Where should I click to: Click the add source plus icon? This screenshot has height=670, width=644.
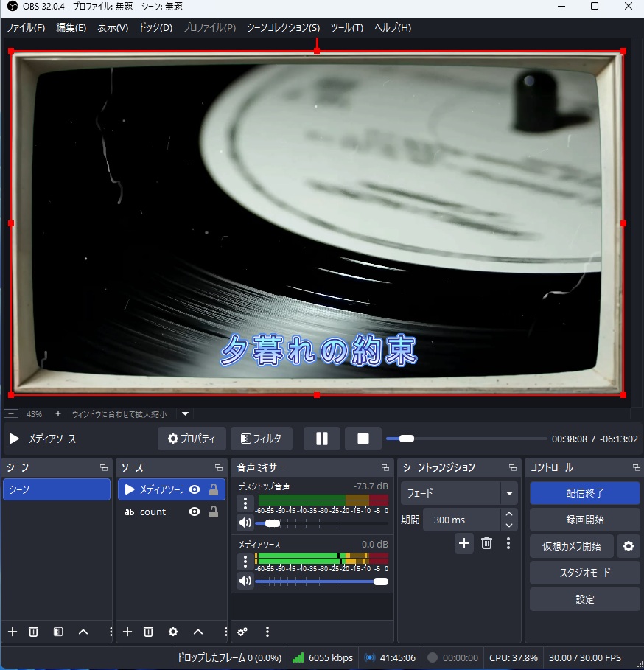[x=127, y=632]
